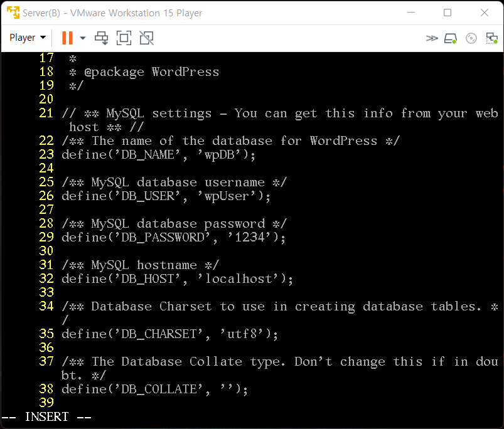Click line number 39 in the editor

46,403
